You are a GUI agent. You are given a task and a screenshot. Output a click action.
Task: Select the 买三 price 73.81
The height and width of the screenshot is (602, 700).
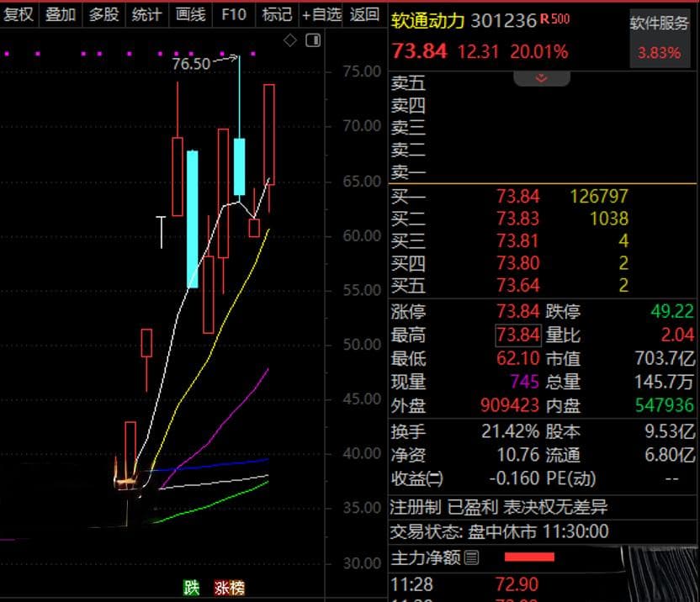coord(518,241)
